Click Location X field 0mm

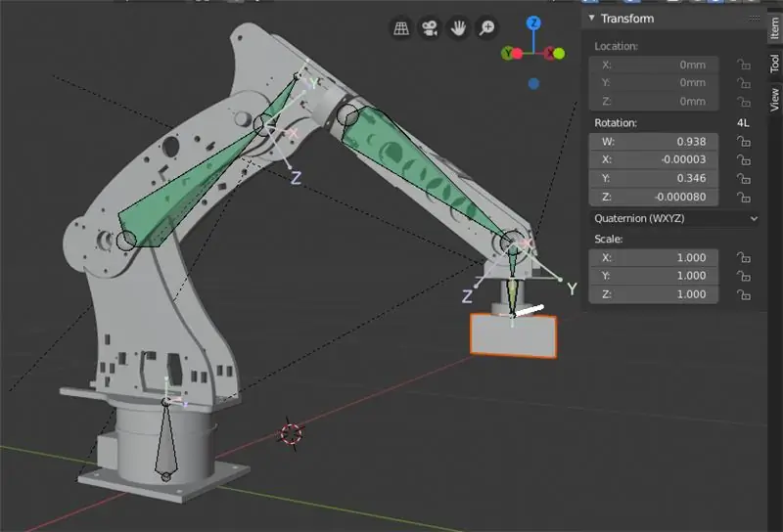click(654, 65)
